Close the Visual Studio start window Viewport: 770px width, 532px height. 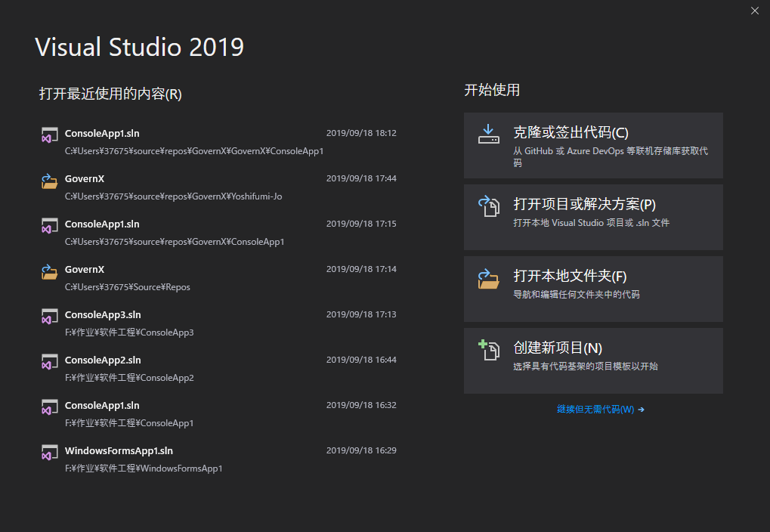pos(755,11)
